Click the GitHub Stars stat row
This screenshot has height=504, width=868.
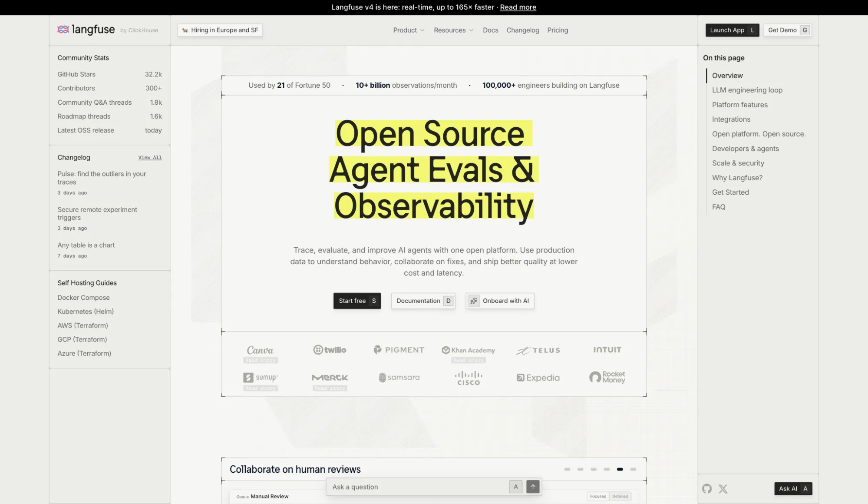(109, 74)
